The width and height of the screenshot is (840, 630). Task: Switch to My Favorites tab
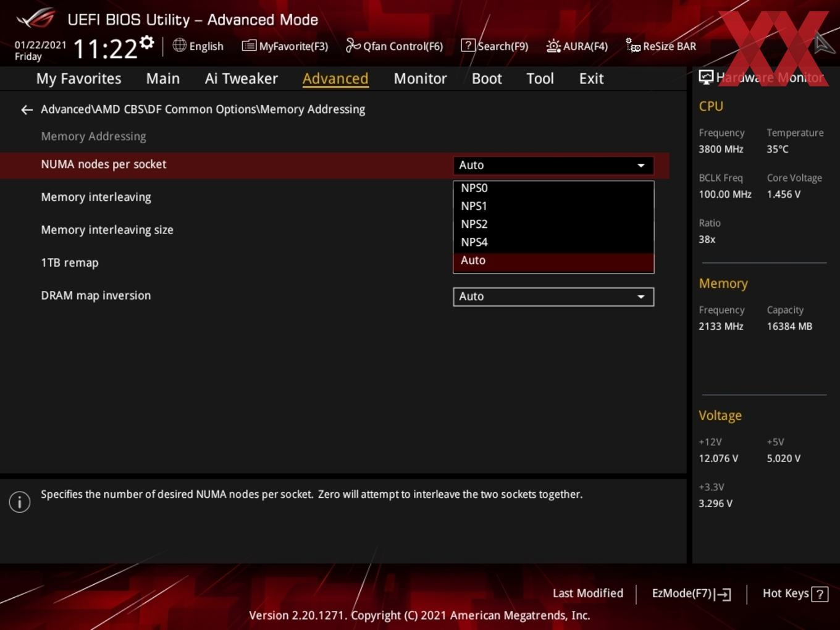(78, 78)
